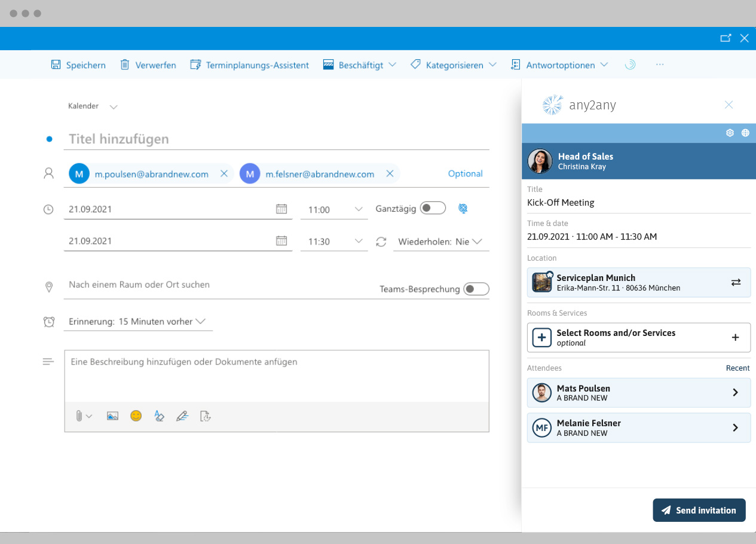Enable the Teams-Besprechung toggle
This screenshot has height=544, width=756.
click(476, 289)
